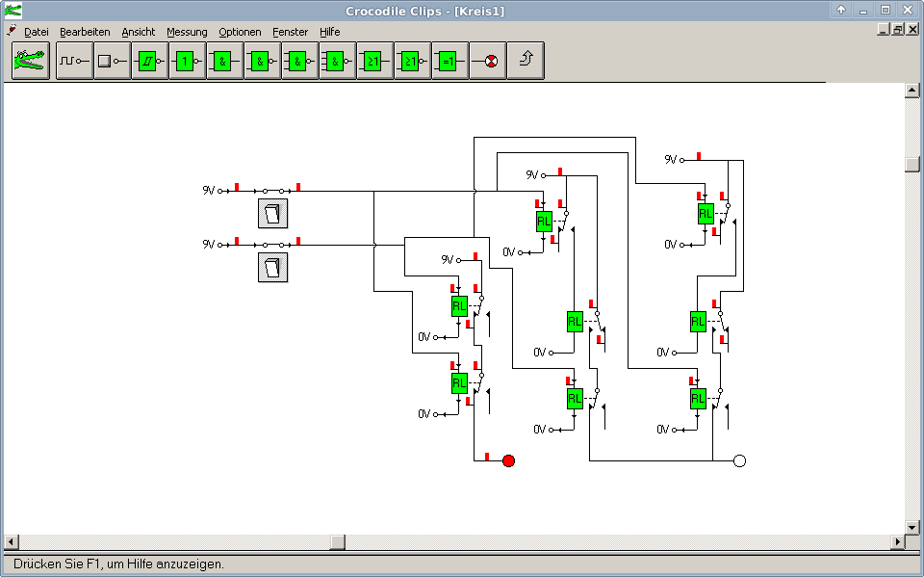Open the Hilfe menu
Screen dimensions: 924x577
click(329, 32)
